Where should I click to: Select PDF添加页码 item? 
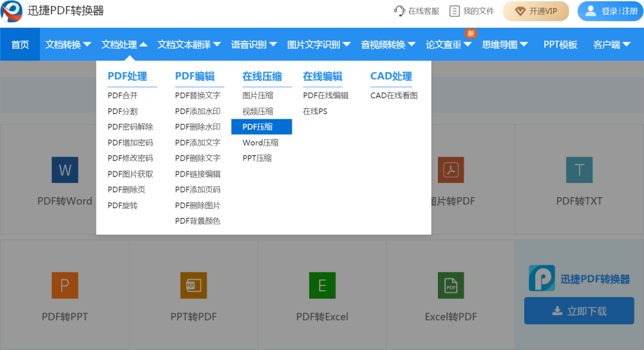pos(198,190)
